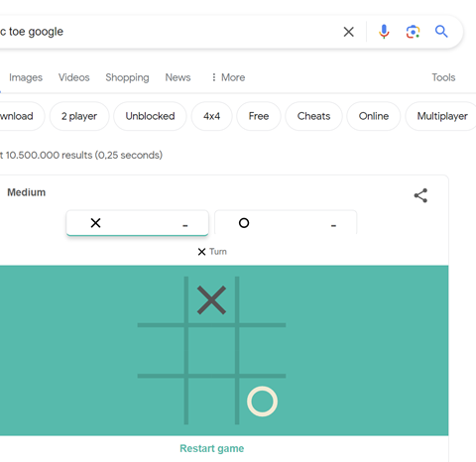Screen dimensions: 476x462
Task: Open the Medium difficulty selector
Action: pos(27,192)
